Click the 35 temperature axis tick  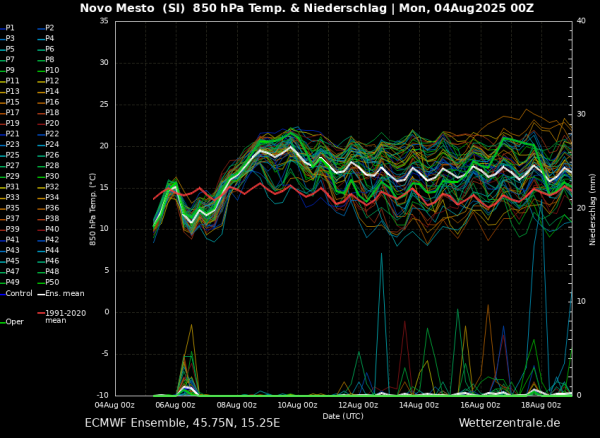click(104, 21)
